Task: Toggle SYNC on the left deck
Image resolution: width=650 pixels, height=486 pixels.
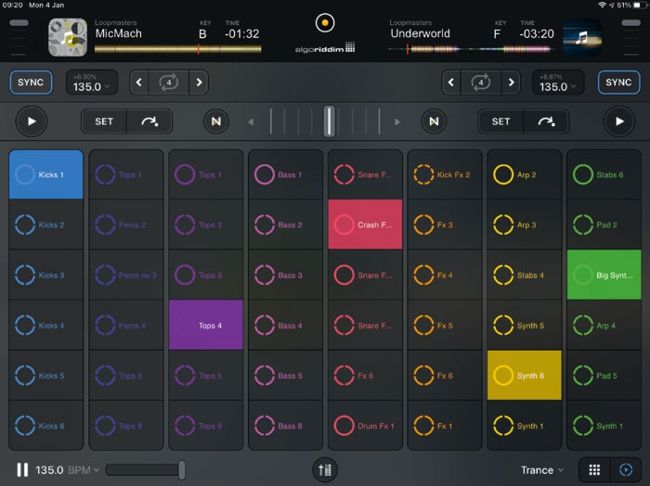Action: pyautogui.click(x=31, y=82)
